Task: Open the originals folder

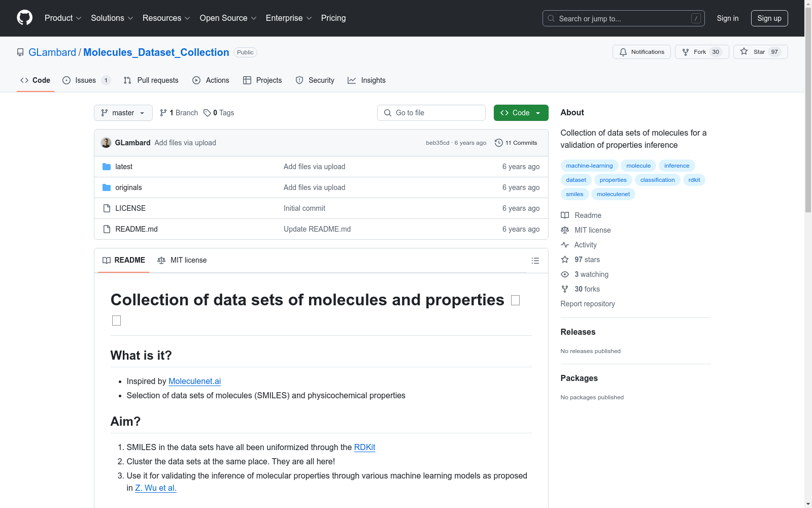Action: click(128, 187)
